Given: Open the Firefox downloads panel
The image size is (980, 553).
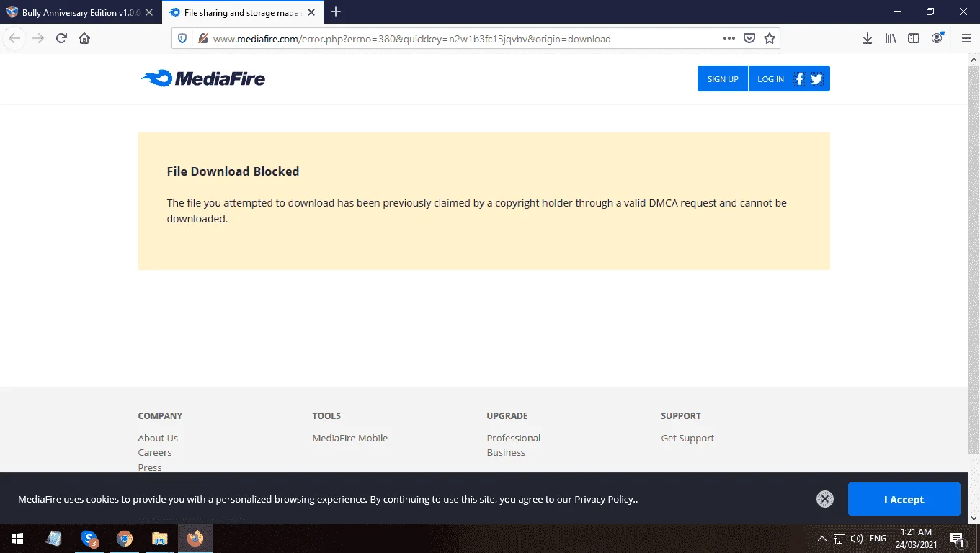Looking at the screenshot, I should coord(868,39).
